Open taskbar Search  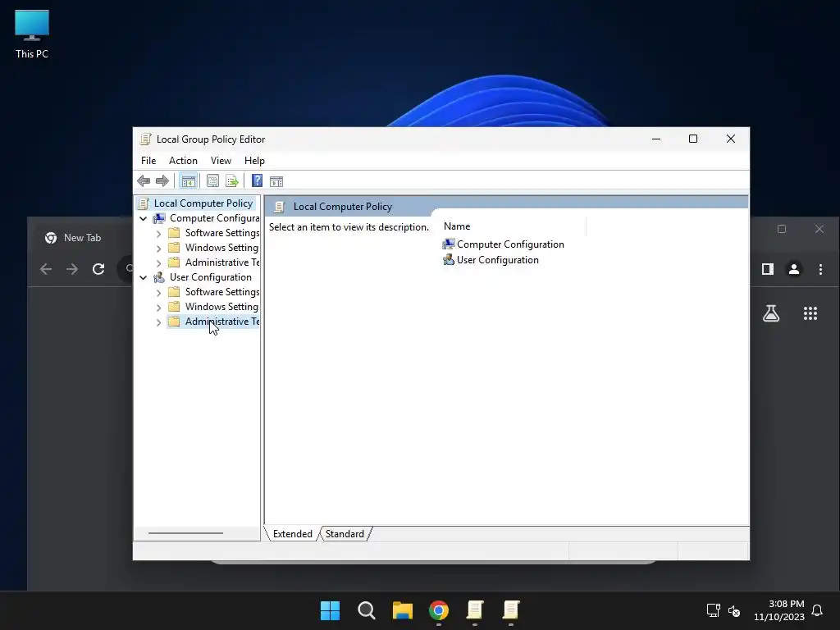(x=367, y=610)
